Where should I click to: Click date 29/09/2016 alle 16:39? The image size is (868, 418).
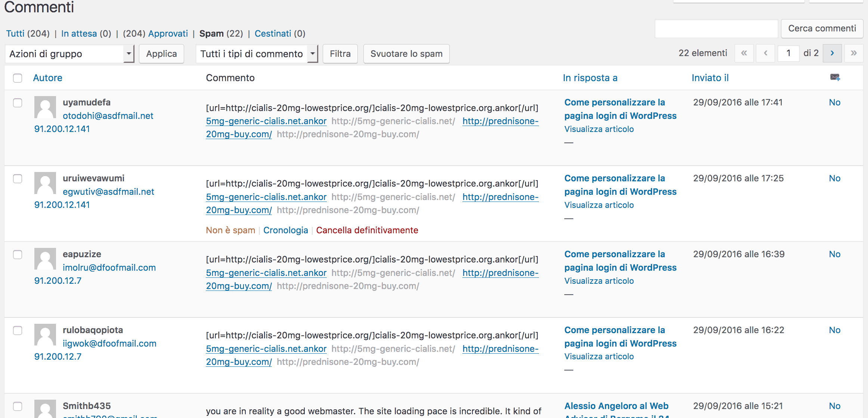tap(739, 254)
